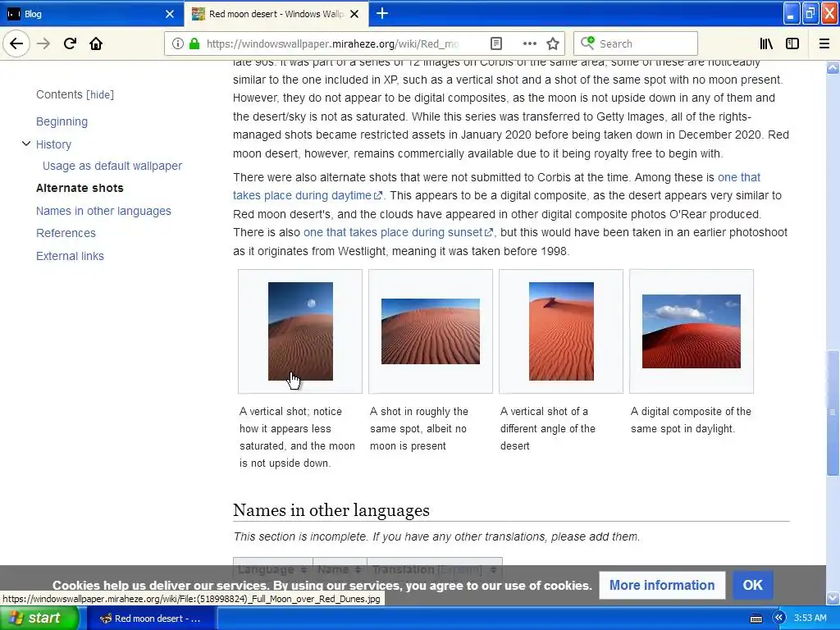Click scrollbar up arrow

pos(833,67)
